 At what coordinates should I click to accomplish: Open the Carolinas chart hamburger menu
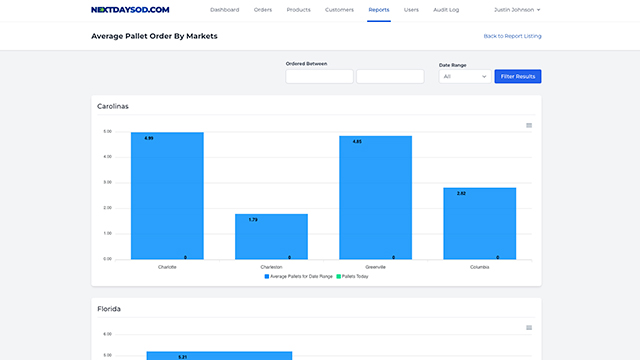[x=529, y=125]
